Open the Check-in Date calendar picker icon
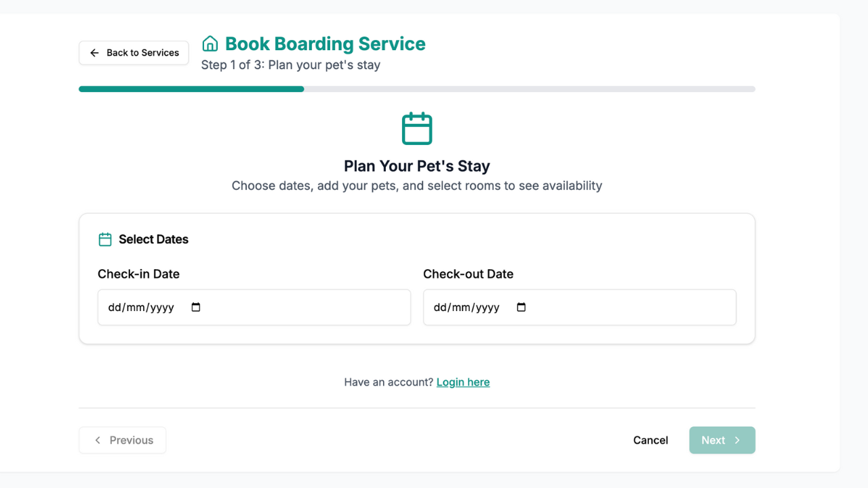868x488 pixels. tap(195, 307)
